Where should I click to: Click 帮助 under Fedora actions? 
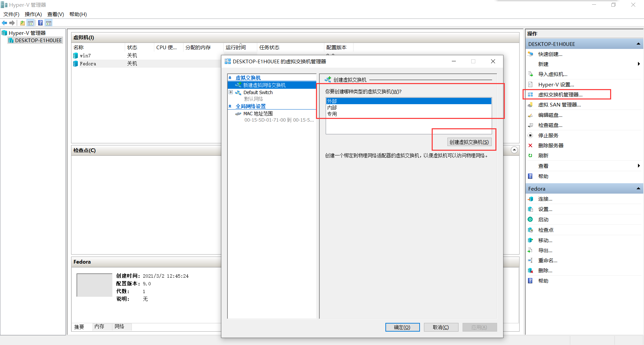[543, 281]
